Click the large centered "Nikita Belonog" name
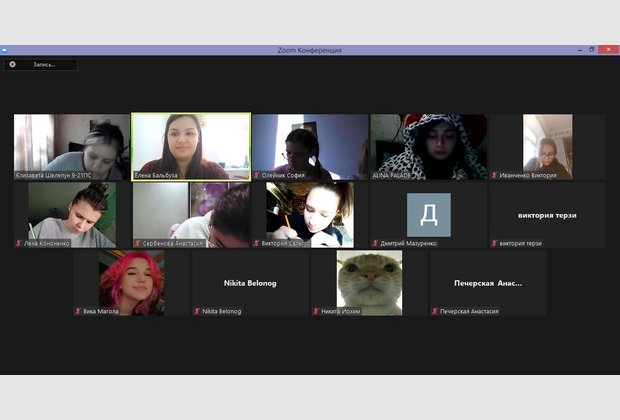 (250, 283)
